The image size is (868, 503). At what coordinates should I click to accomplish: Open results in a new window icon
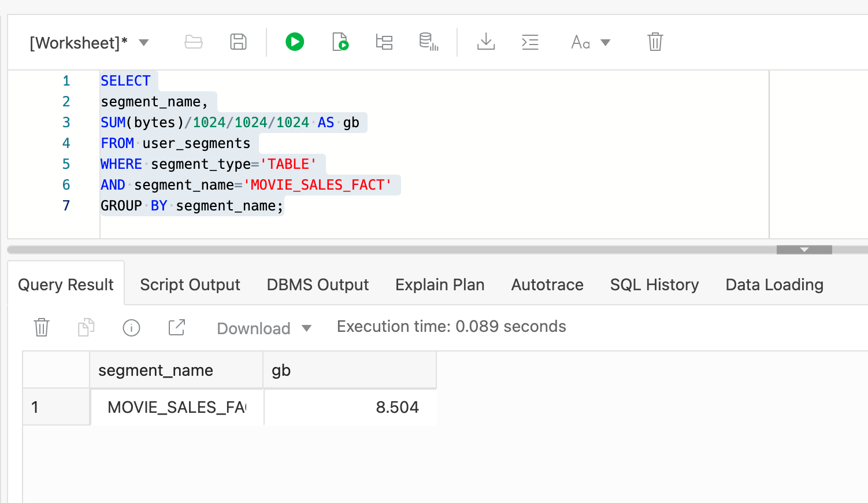(176, 327)
